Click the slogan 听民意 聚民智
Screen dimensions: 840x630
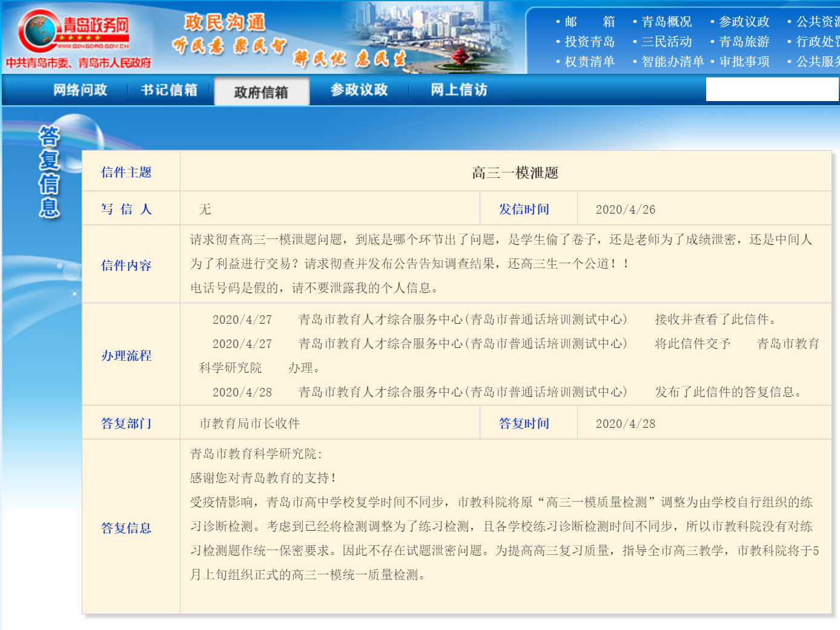coord(229,45)
